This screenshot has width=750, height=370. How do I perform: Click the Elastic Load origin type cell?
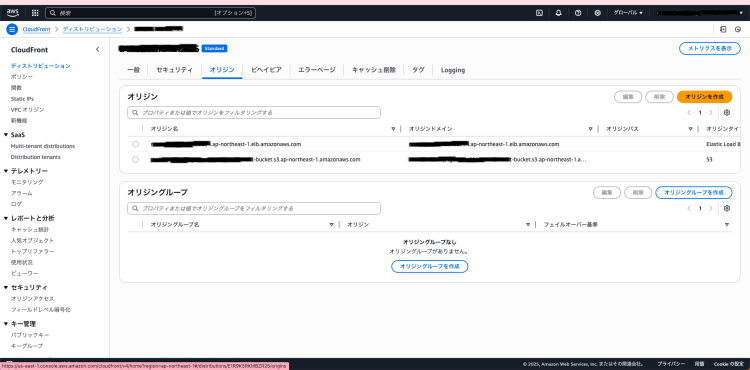(x=723, y=144)
